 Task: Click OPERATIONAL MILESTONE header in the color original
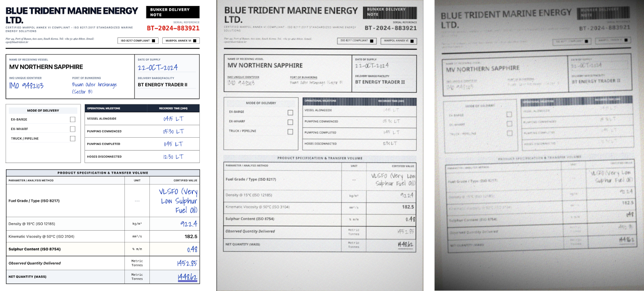[103, 108]
